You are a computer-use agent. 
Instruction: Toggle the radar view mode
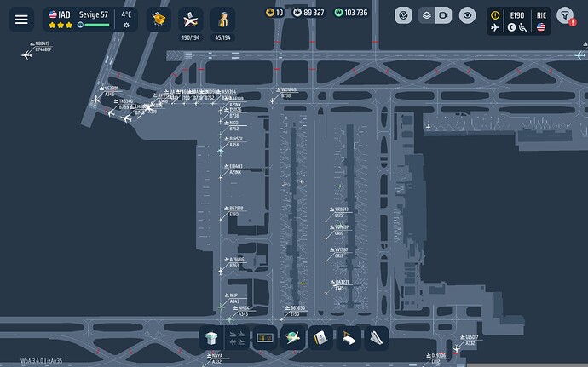click(x=406, y=15)
